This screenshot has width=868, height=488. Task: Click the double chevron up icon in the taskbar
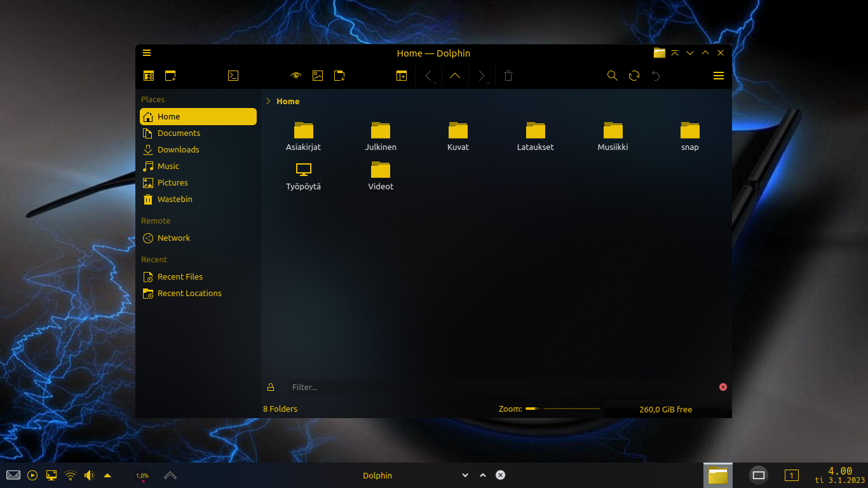tap(170, 475)
